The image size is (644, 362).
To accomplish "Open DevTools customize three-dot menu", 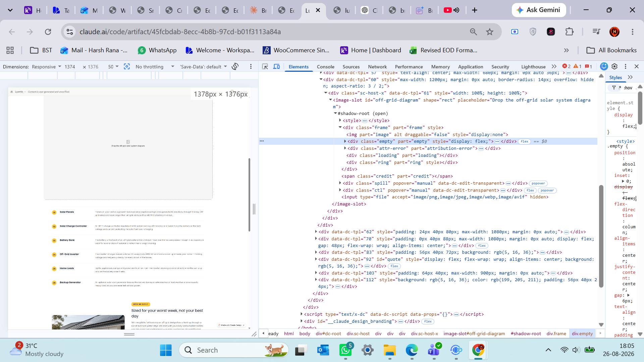I will (x=625, y=66).
